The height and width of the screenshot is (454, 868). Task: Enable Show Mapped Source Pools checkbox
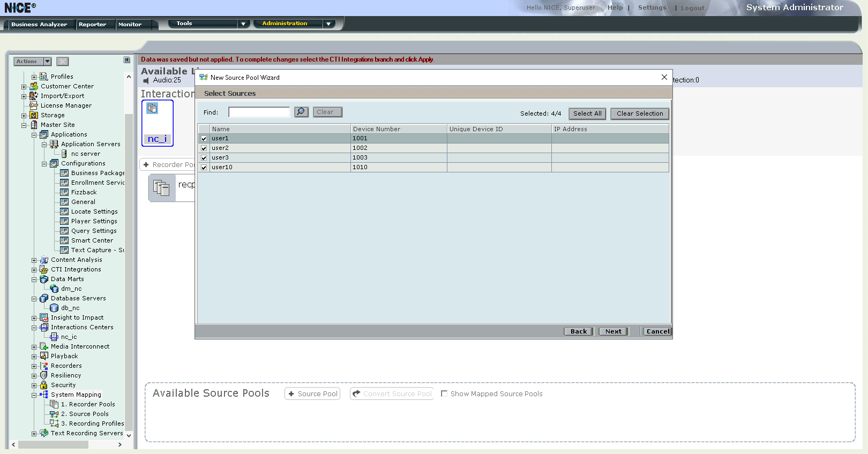click(x=444, y=394)
